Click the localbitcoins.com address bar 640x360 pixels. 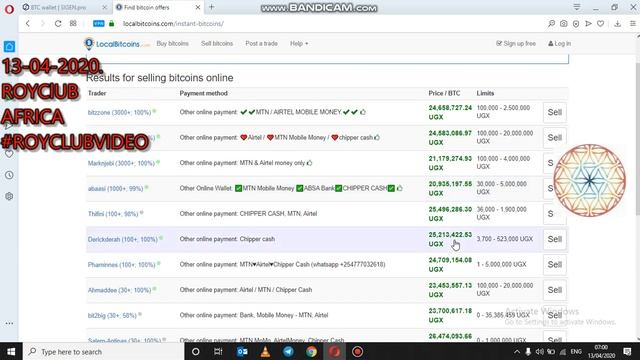coord(173,24)
